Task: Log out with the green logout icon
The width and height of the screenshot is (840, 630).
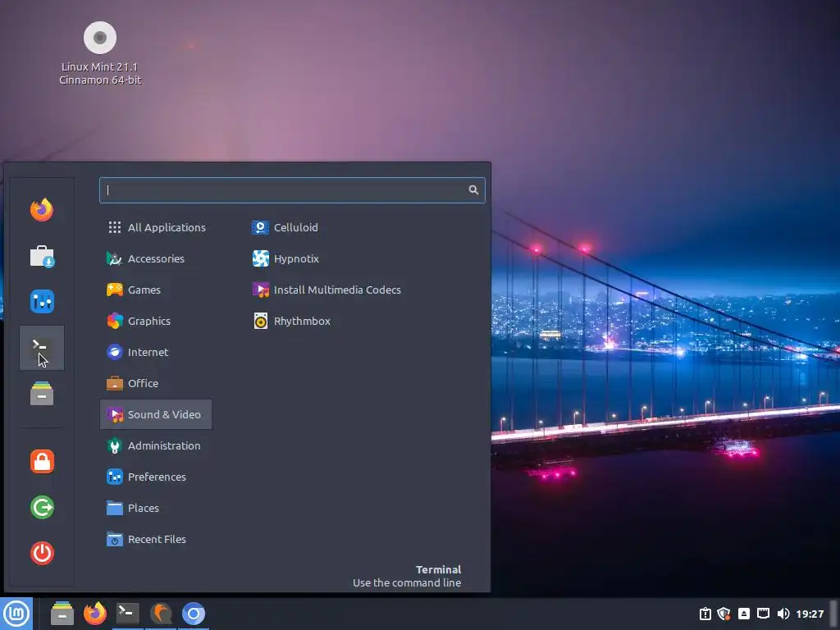Action: click(x=42, y=507)
